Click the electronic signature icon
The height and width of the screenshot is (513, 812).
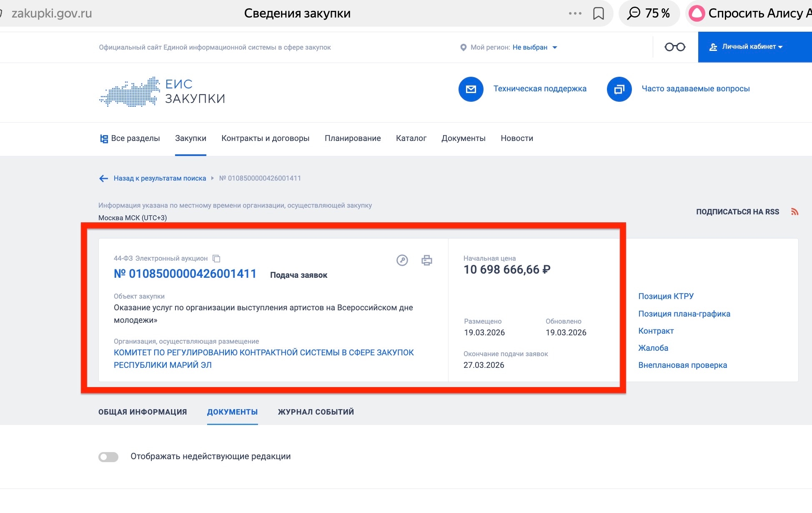[x=402, y=261]
